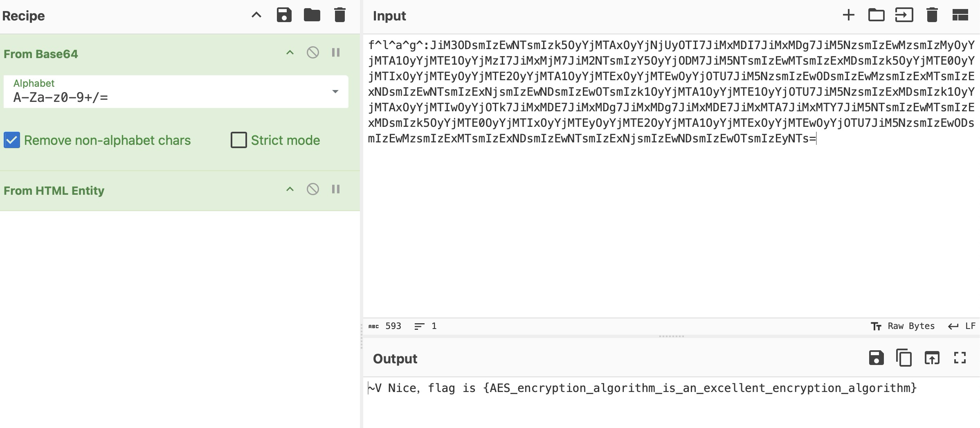Collapse the From Base64 operation

coord(290,53)
